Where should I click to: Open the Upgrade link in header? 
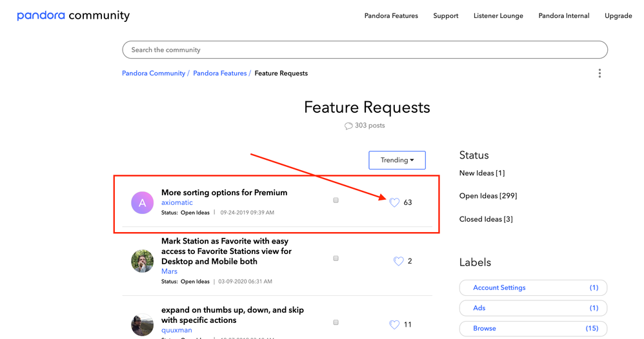[x=618, y=15]
